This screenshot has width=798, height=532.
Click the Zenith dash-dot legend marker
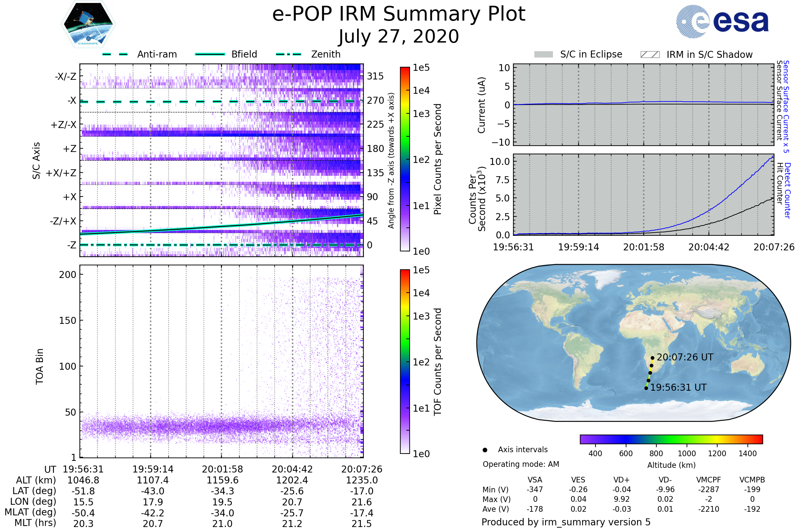click(288, 54)
